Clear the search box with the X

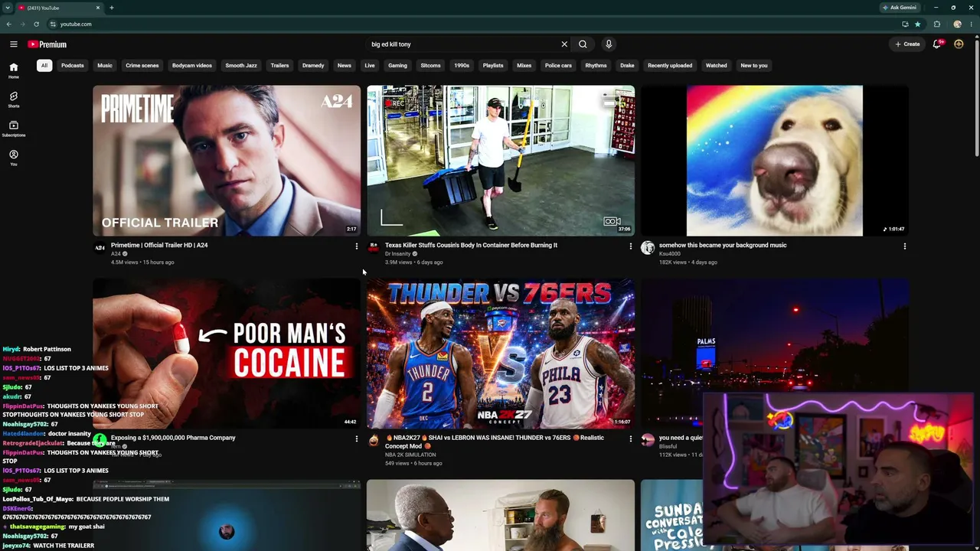(x=564, y=44)
